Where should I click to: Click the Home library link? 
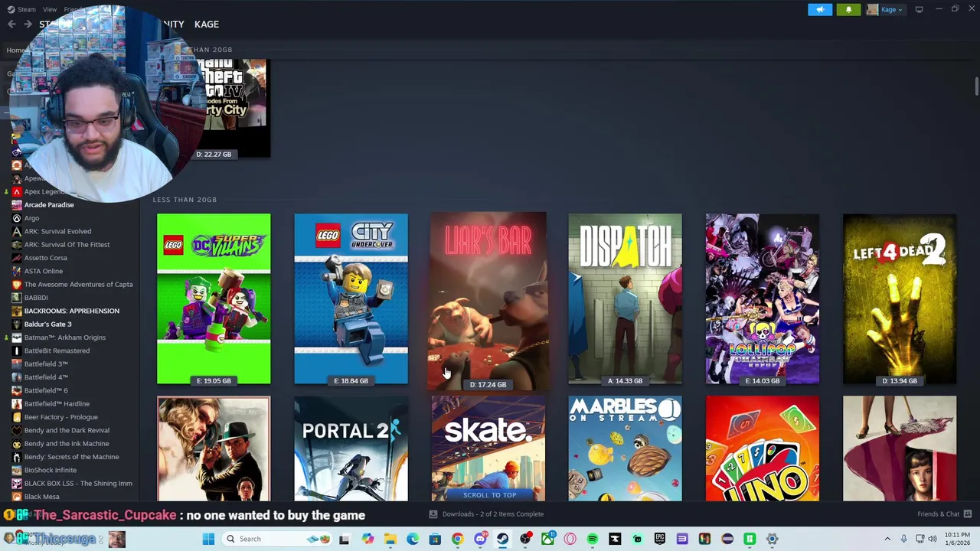coord(16,51)
